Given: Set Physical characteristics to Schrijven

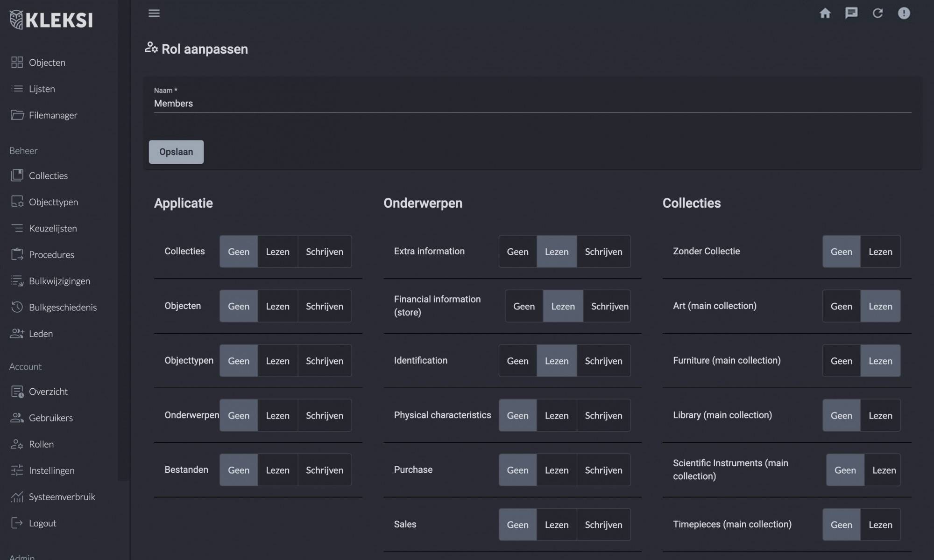Looking at the screenshot, I should [x=603, y=415].
